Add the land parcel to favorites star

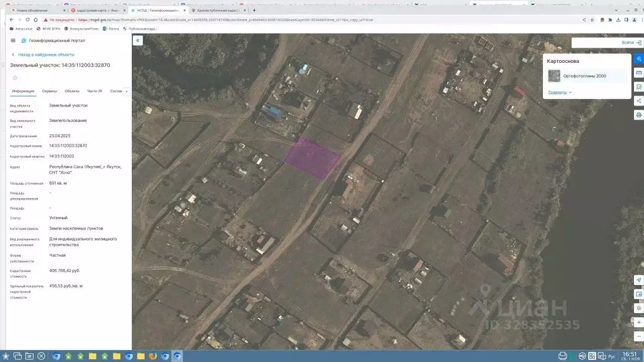(x=15, y=78)
